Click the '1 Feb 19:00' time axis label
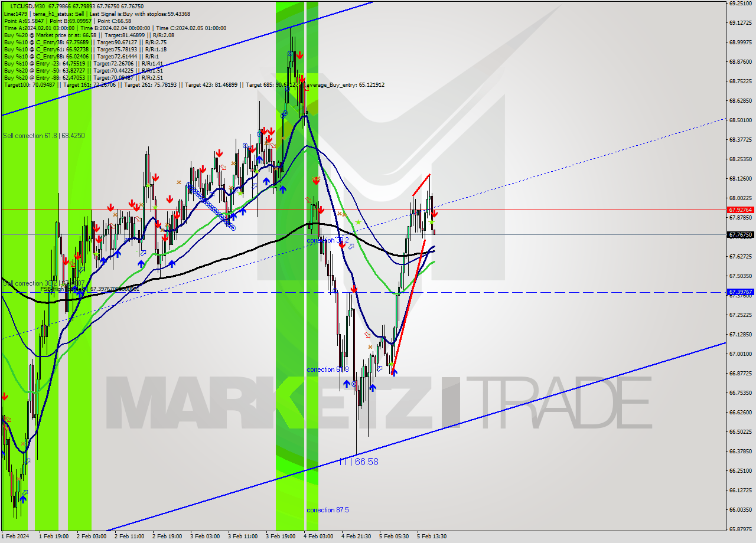This screenshot has height=543, width=756. coord(54,537)
